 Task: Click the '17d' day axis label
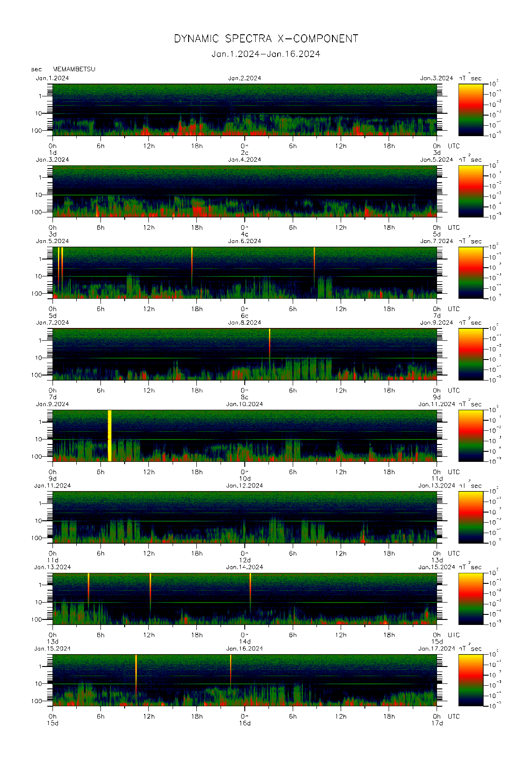click(x=437, y=723)
